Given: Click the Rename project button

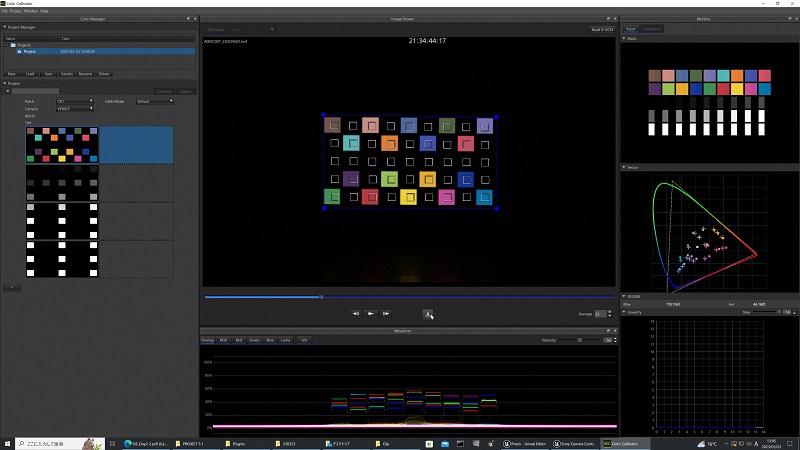Looking at the screenshot, I should coord(85,74).
